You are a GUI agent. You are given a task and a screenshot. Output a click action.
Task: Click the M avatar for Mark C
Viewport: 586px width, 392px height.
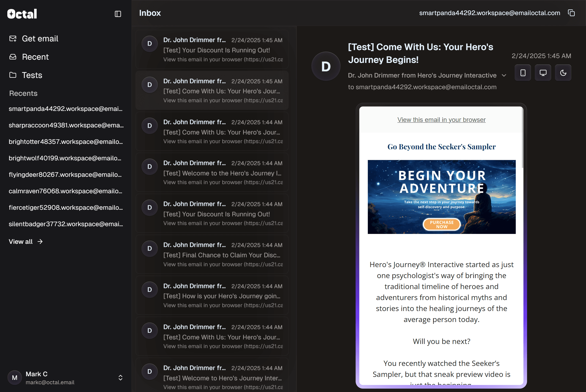[x=14, y=378]
